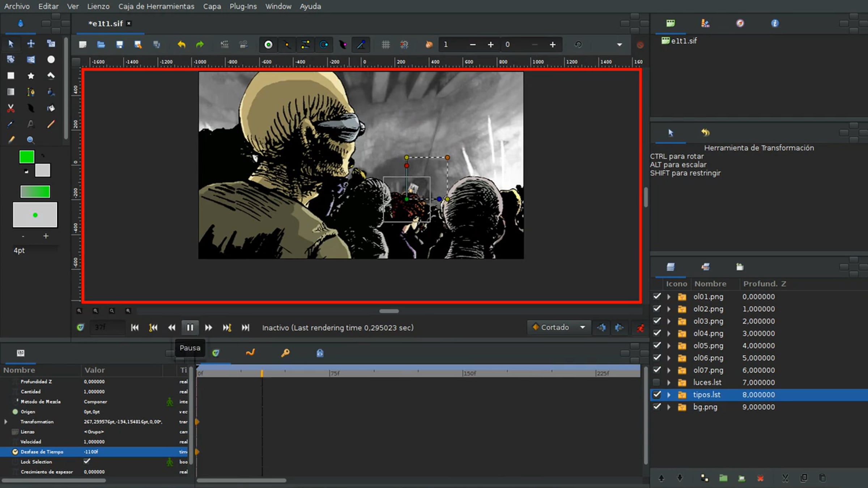Expand the Transformation parameter row
This screenshot has height=488, width=868.
pos(6,421)
